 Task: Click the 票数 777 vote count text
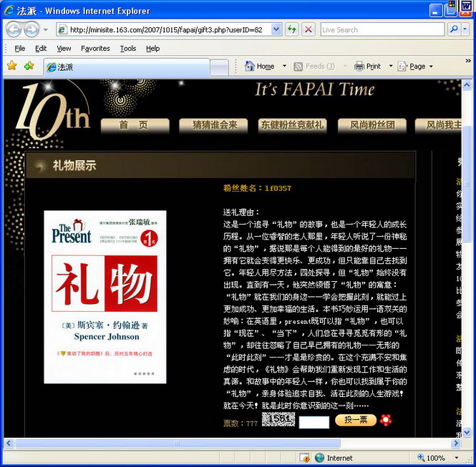(240, 423)
